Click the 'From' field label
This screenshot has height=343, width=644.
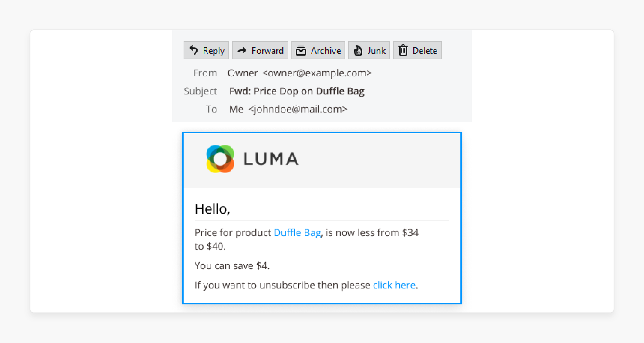205,73
